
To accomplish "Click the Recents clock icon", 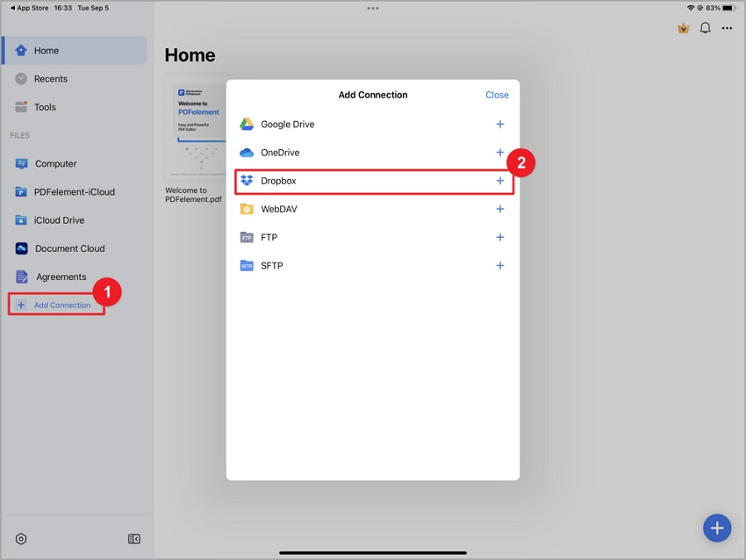I will [21, 79].
